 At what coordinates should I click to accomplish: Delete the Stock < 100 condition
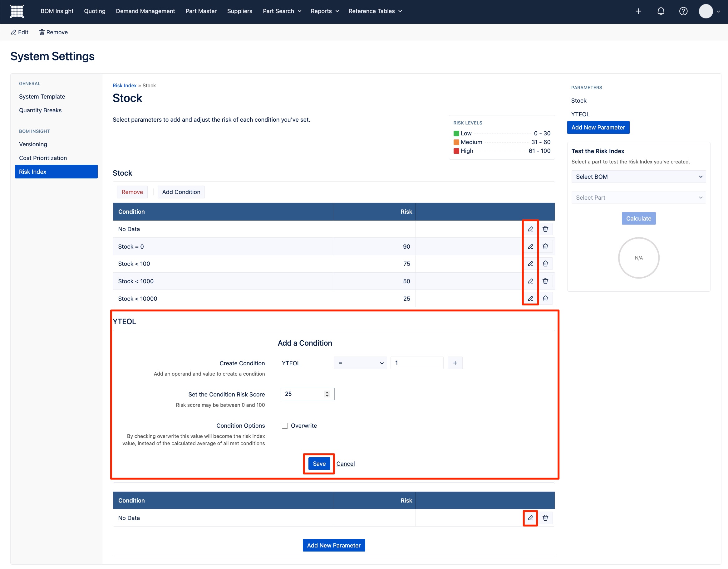coord(545,264)
